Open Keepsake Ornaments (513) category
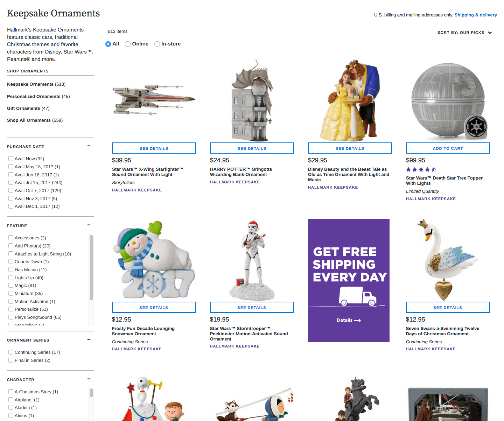The image size is (504, 421). click(36, 84)
